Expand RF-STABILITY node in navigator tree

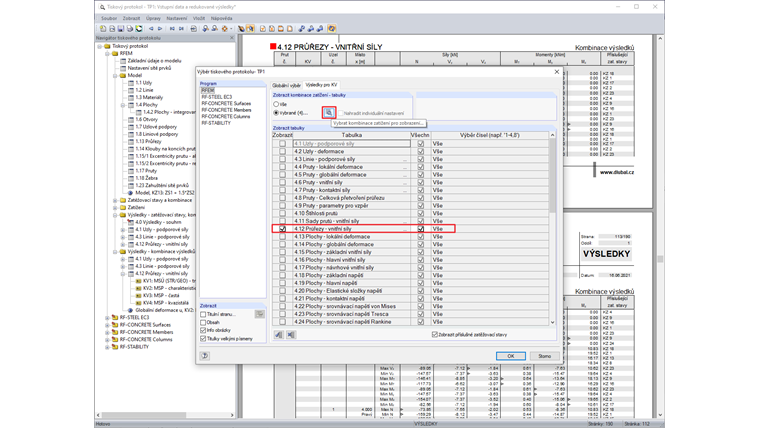107,347
